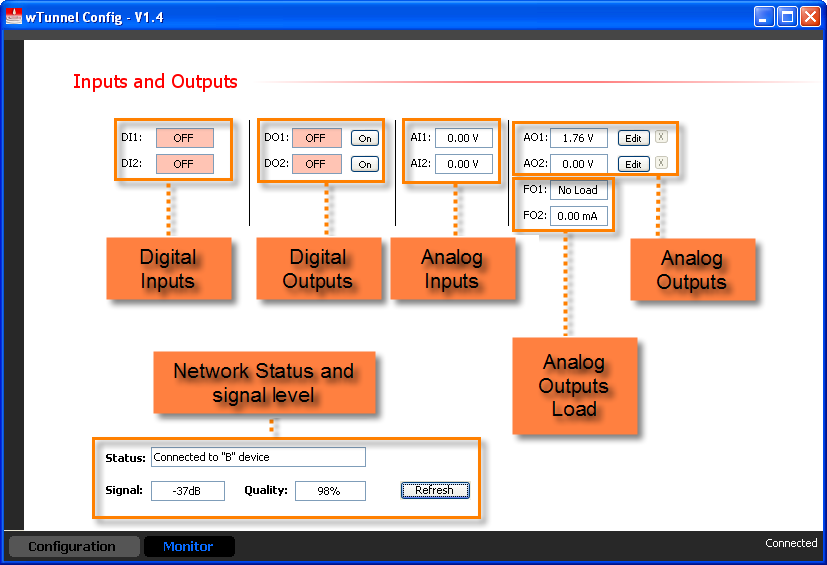The image size is (827, 565).
Task: Click the FO1 No Load field
Action: pos(578,190)
